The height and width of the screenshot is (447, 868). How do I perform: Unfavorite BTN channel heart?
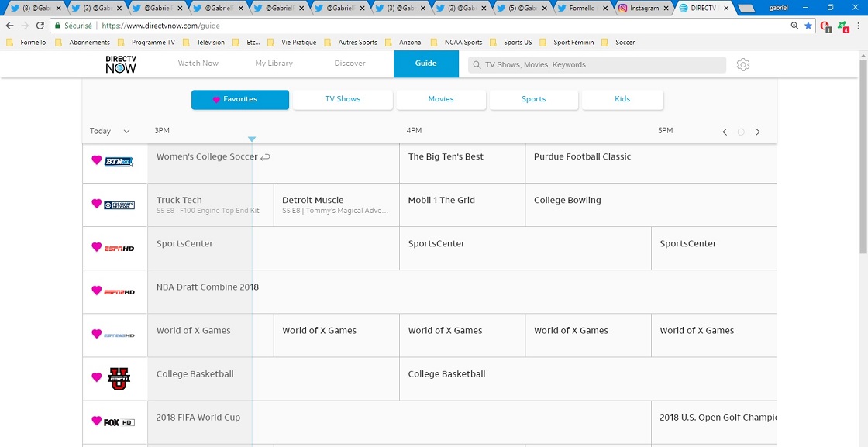pyautogui.click(x=96, y=160)
